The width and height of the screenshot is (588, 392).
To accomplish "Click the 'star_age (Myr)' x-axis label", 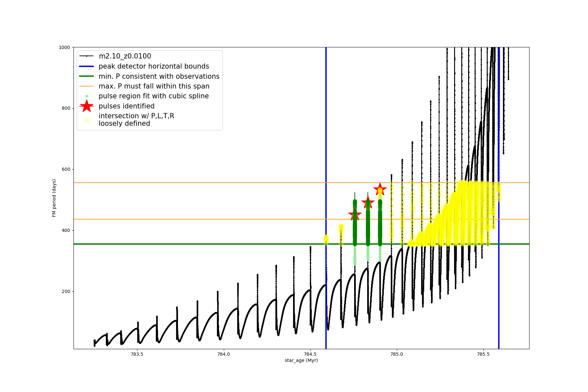I will click(x=301, y=360).
